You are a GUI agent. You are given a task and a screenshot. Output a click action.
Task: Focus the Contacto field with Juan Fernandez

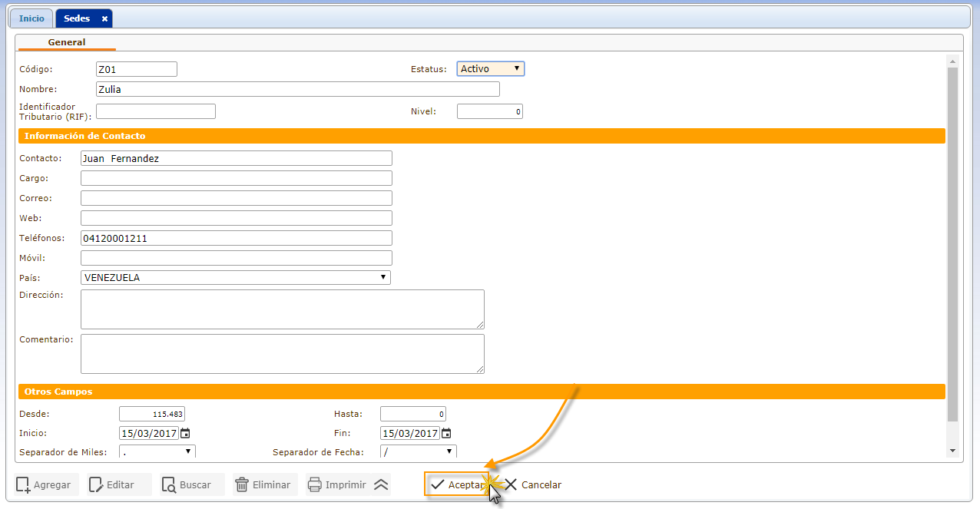click(x=237, y=158)
